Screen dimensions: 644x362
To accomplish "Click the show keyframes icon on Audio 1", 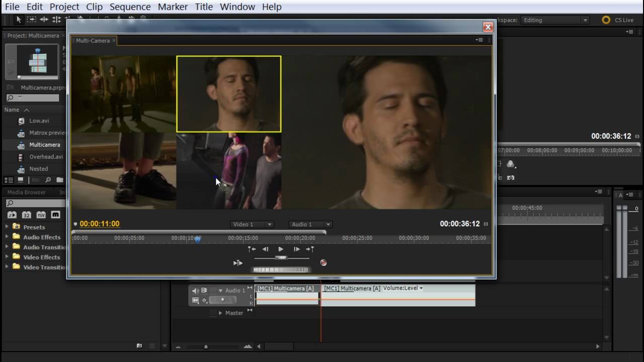I will (x=204, y=300).
